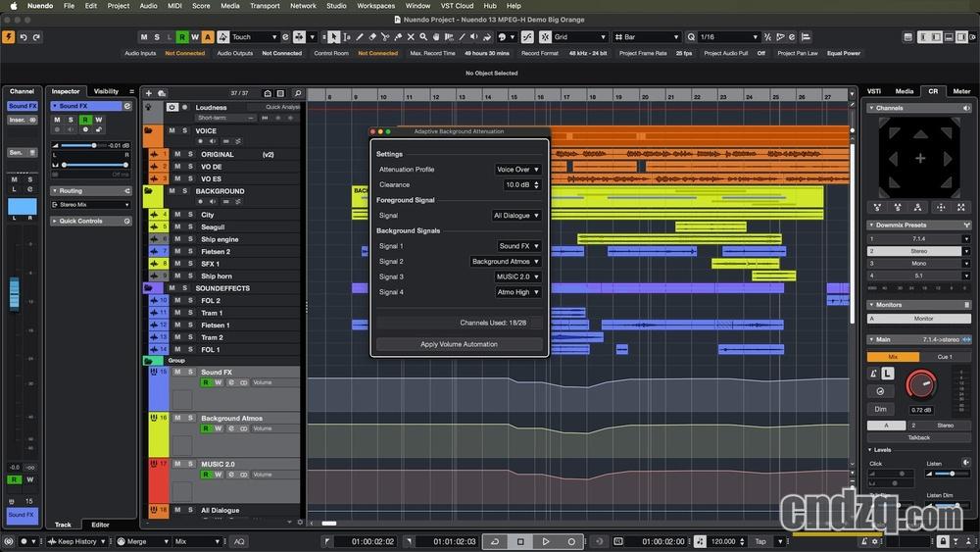Open the Foreground Signal All Dialogue dropdown
The height and width of the screenshot is (552, 980).
pos(515,216)
